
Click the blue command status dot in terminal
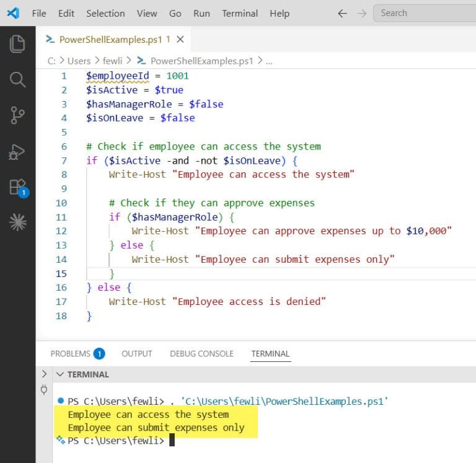[x=61, y=401]
